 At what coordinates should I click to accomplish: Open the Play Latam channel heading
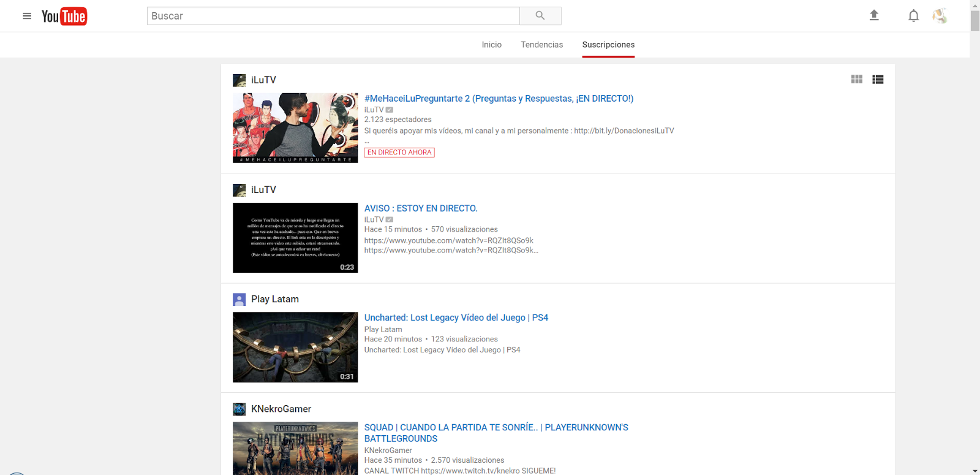coord(275,299)
